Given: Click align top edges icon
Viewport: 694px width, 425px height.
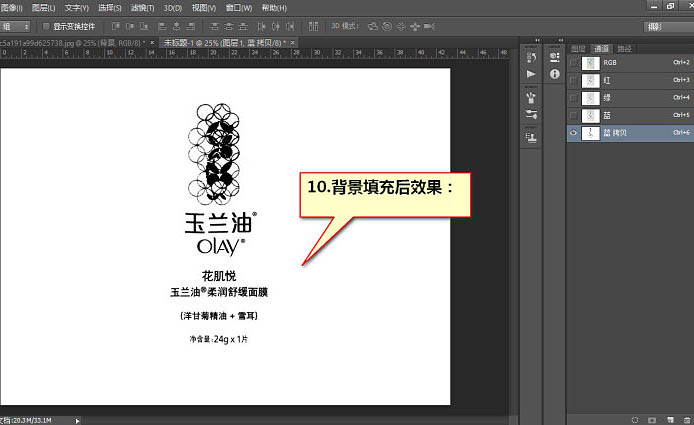Looking at the screenshot, I should tap(116, 27).
